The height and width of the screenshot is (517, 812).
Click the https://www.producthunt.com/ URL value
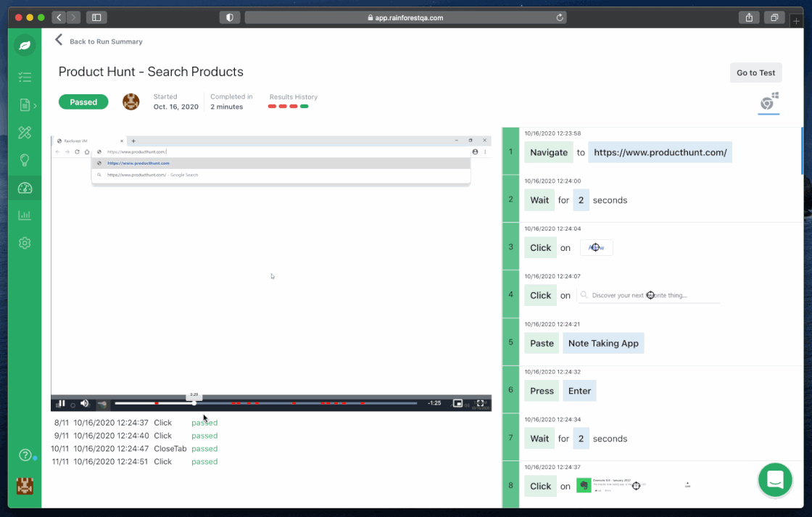(660, 152)
